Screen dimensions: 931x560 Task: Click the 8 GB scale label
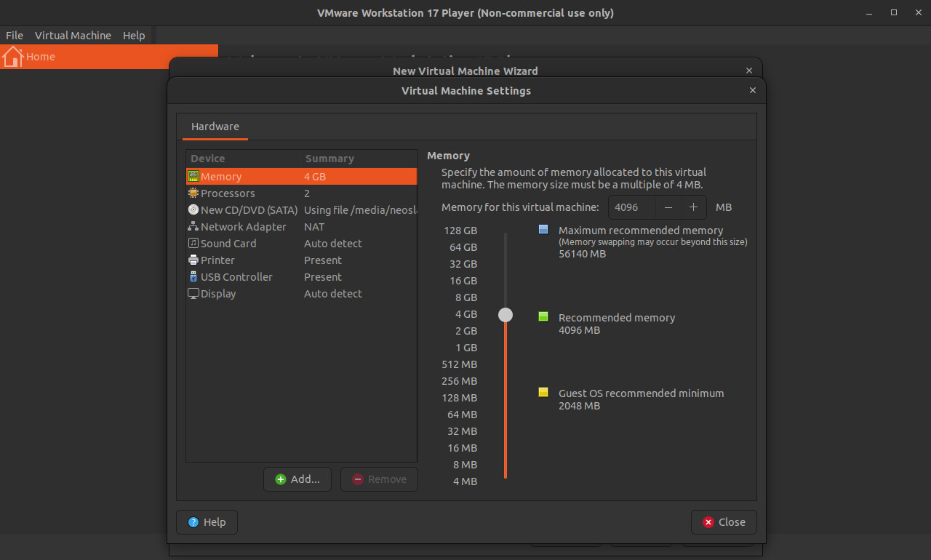(x=466, y=297)
